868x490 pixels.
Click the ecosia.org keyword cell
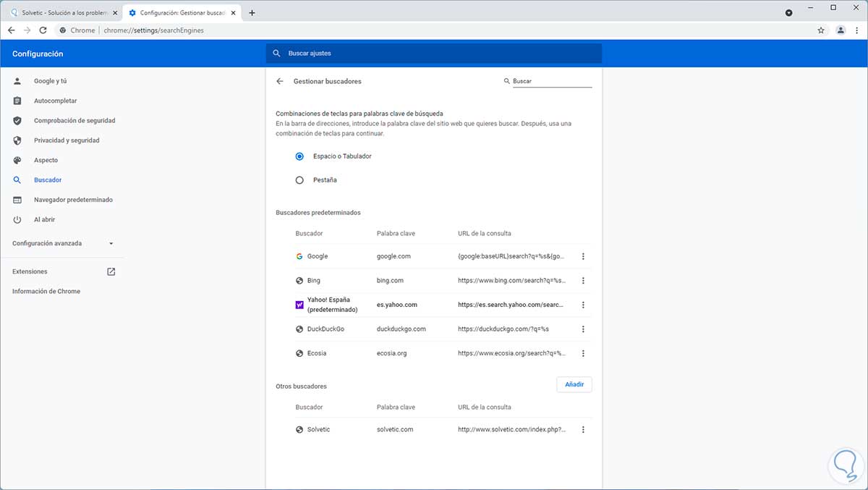tap(392, 353)
